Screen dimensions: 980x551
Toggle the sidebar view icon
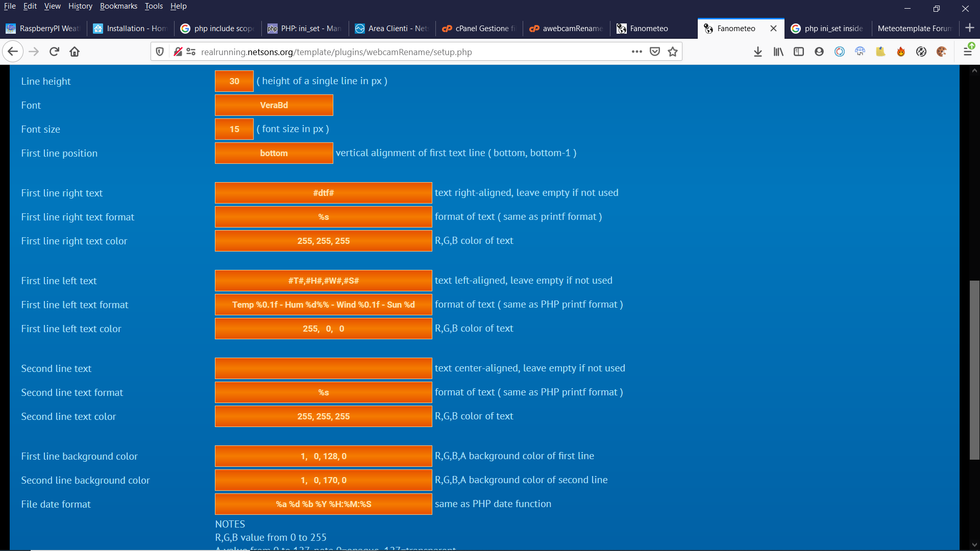click(x=799, y=52)
